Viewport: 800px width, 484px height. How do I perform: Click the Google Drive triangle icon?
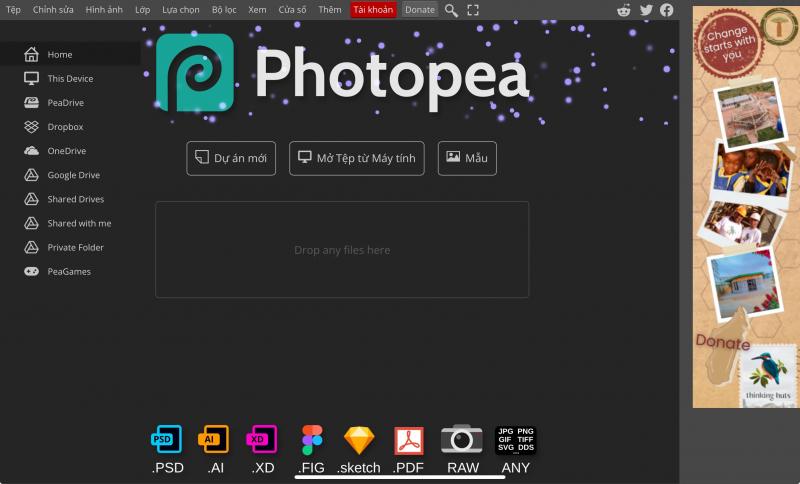pyautogui.click(x=31, y=175)
